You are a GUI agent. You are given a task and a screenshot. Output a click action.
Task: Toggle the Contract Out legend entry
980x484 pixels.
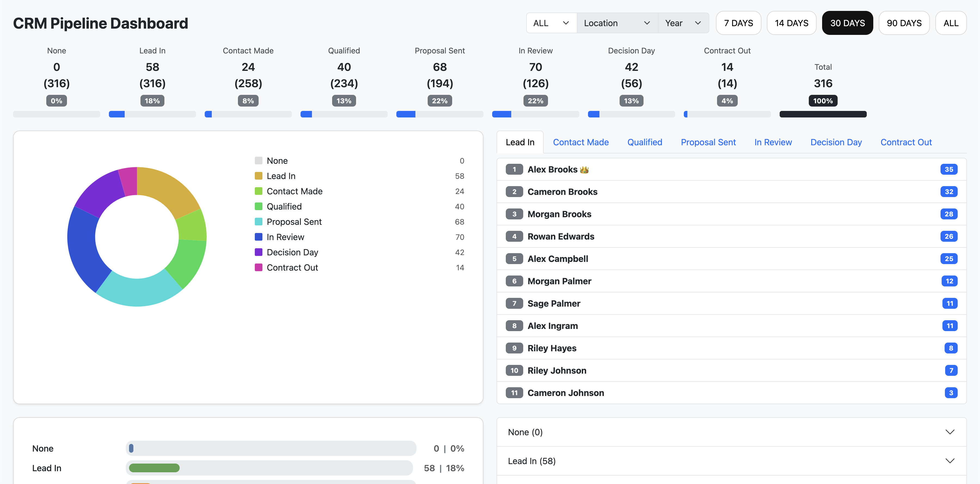[x=292, y=267]
